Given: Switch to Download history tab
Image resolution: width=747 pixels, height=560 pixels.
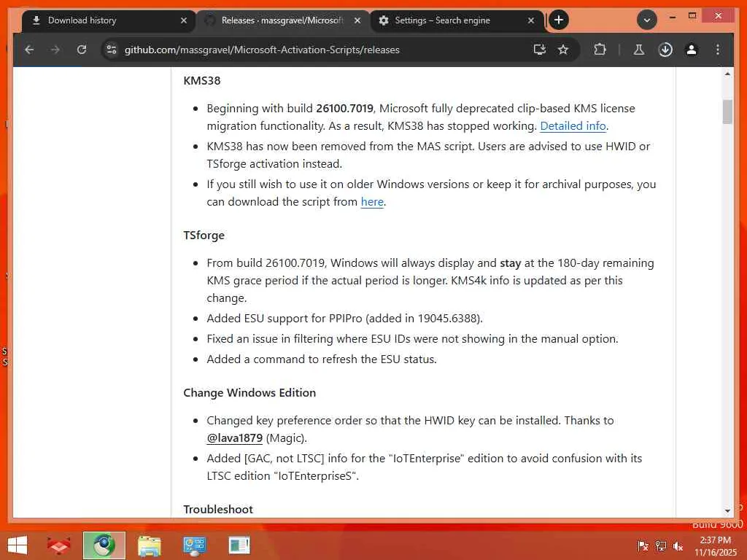Looking at the screenshot, I should (109, 20).
